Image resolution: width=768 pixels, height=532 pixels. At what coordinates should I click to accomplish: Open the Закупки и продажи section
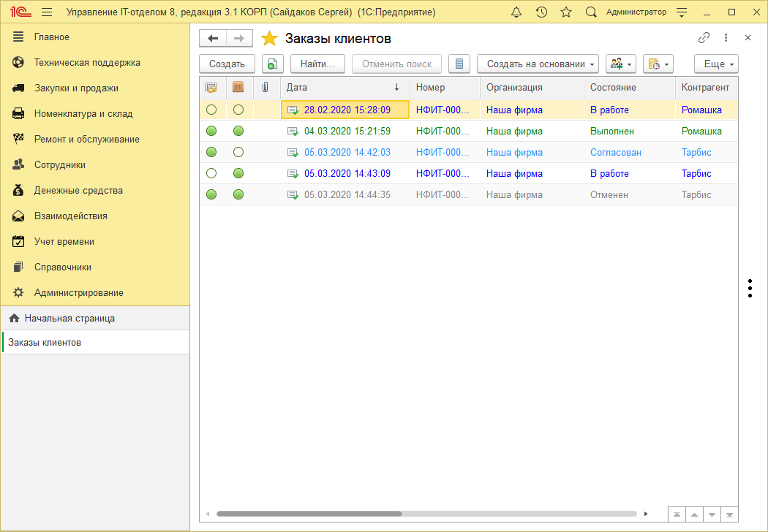coord(76,88)
